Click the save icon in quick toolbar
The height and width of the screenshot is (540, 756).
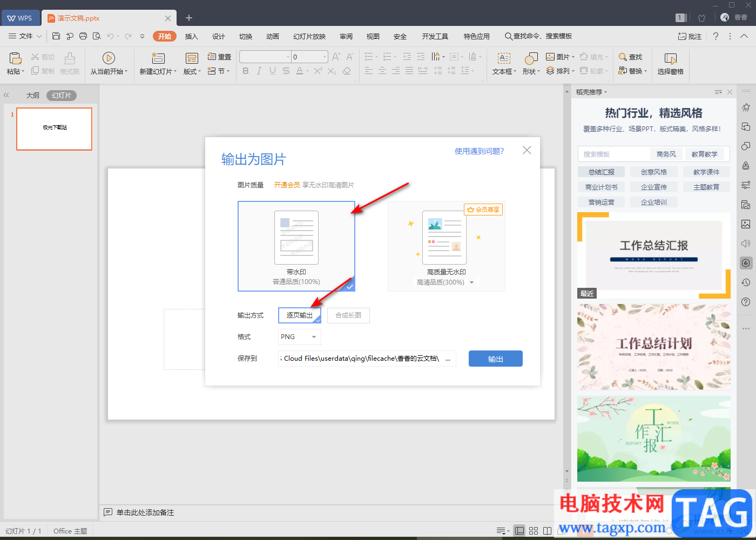click(x=56, y=36)
